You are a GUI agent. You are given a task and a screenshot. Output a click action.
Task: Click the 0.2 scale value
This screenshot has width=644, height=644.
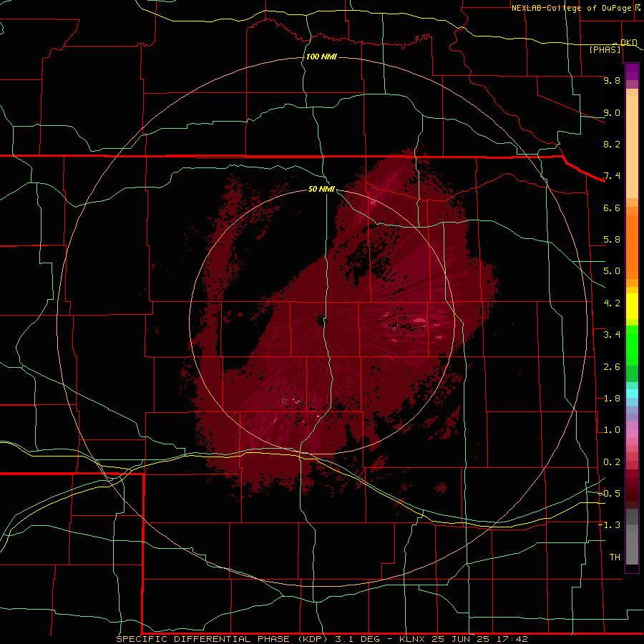click(x=612, y=462)
